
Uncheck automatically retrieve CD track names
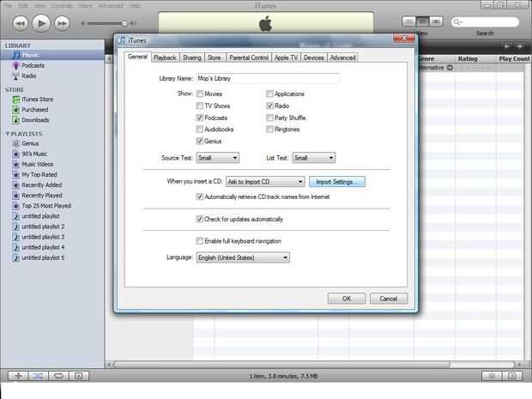click(x=200, y=196)
